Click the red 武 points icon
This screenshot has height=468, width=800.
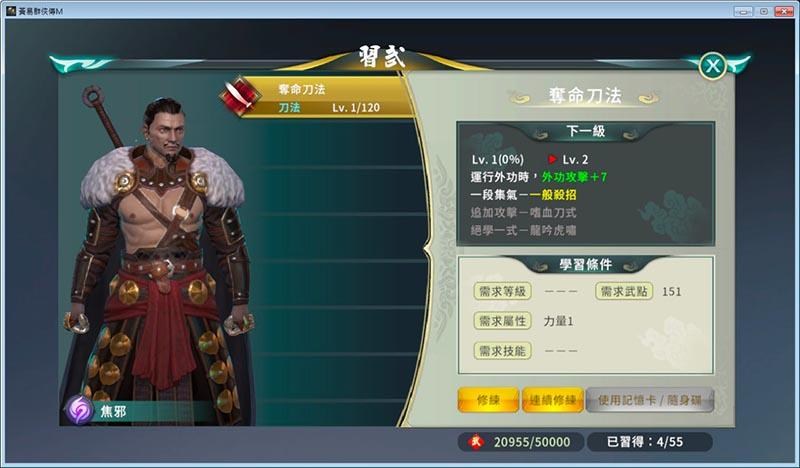(x=476, y=442)
